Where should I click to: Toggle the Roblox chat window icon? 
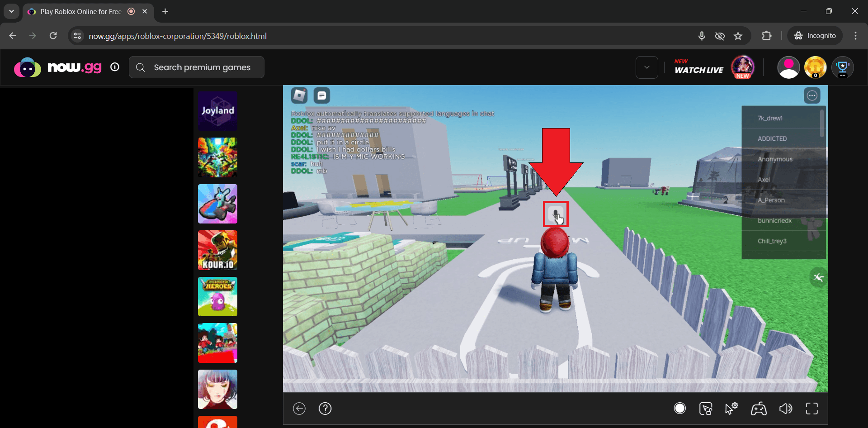(322, 95)
